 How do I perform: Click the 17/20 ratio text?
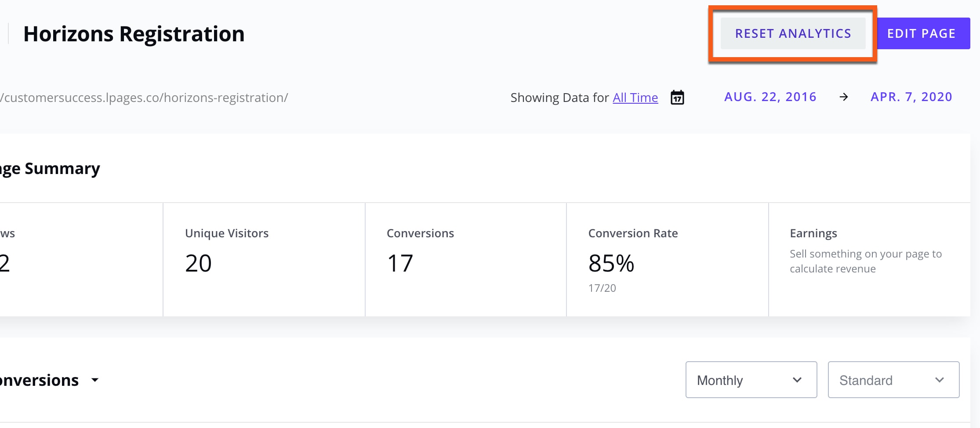(602, 288)
